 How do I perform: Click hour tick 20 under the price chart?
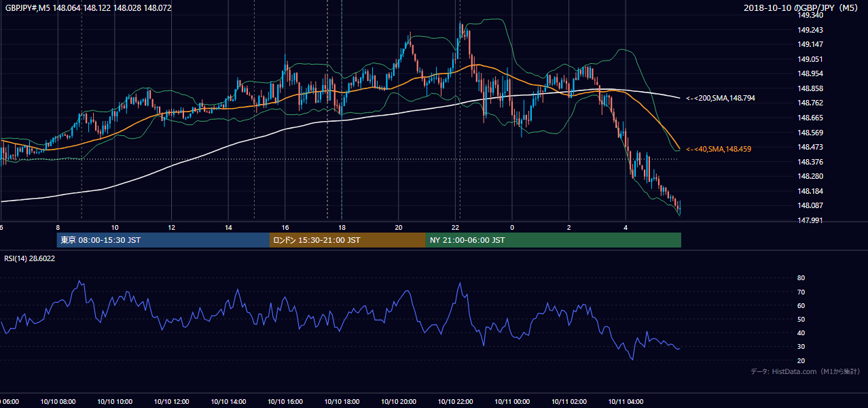tap(399, 228)
